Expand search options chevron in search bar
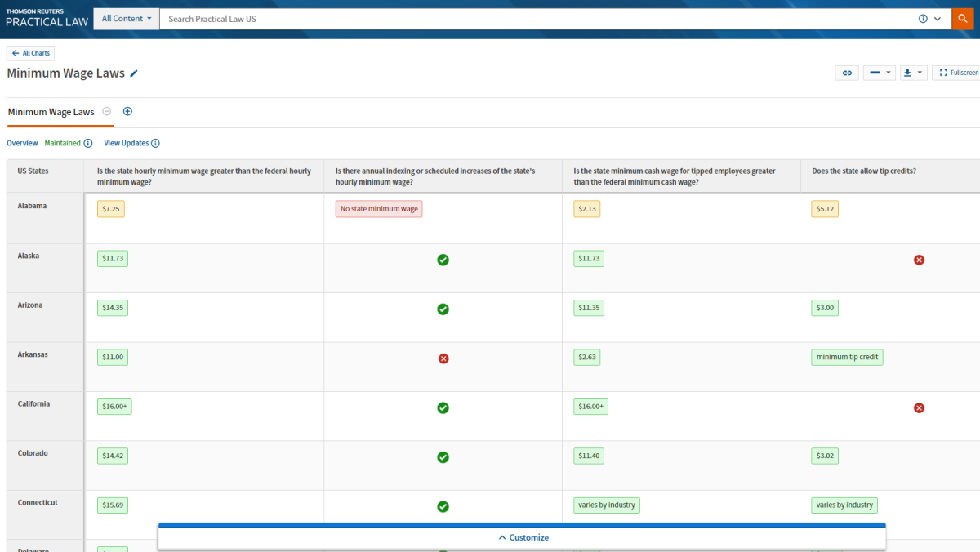This screenshot has width=980, height=552. tap(938, 19)
